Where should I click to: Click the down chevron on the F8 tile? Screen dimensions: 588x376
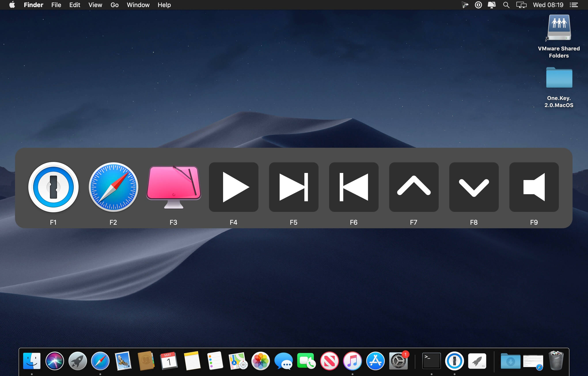(x=474, y=187)
